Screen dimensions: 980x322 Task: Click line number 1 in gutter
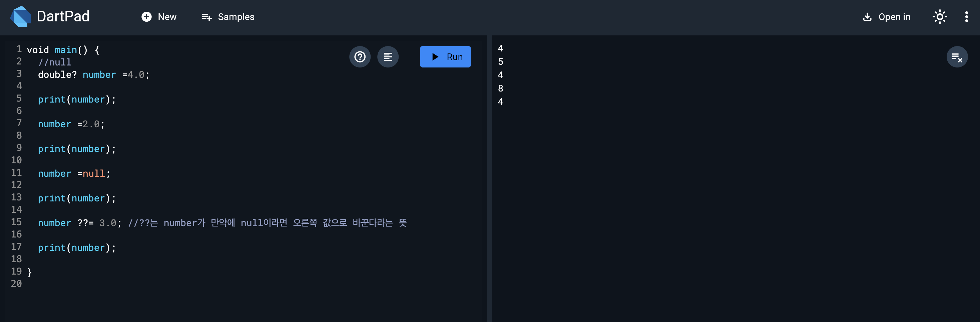(x=19, y=49)
